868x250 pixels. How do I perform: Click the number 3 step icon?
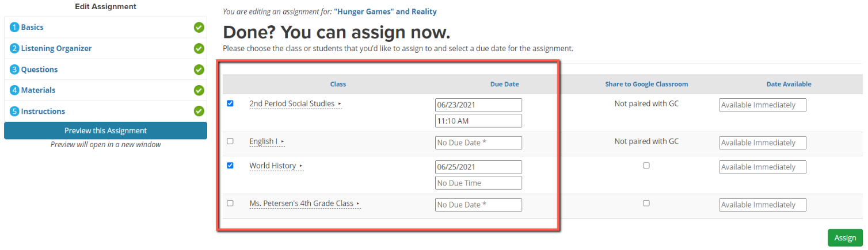pos(15,70)
